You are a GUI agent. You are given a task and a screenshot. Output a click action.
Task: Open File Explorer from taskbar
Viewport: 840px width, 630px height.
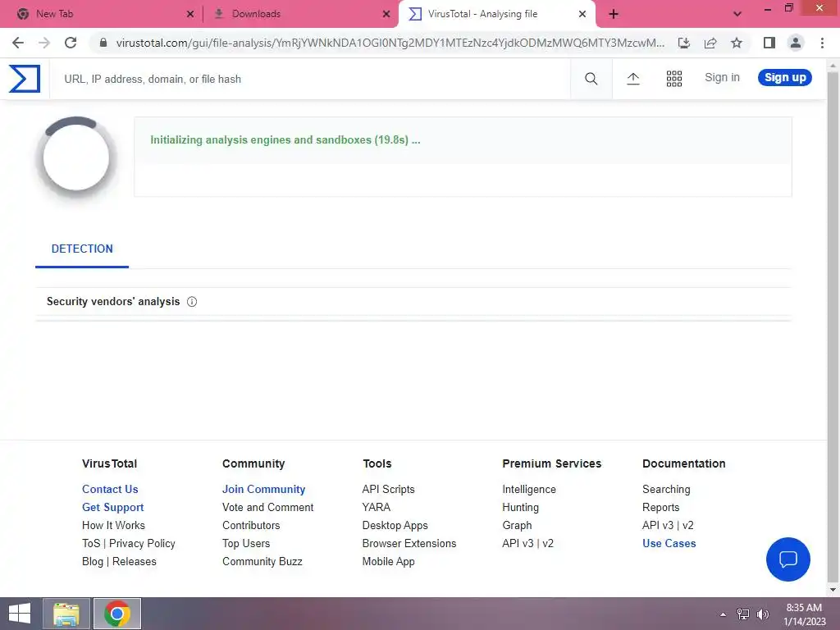66,614
